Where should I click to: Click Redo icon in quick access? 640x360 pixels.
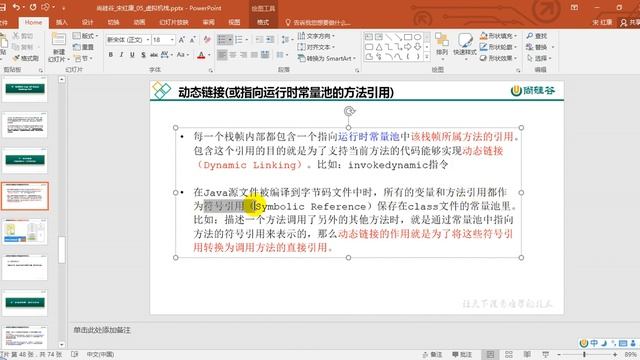tap(33, 7)
